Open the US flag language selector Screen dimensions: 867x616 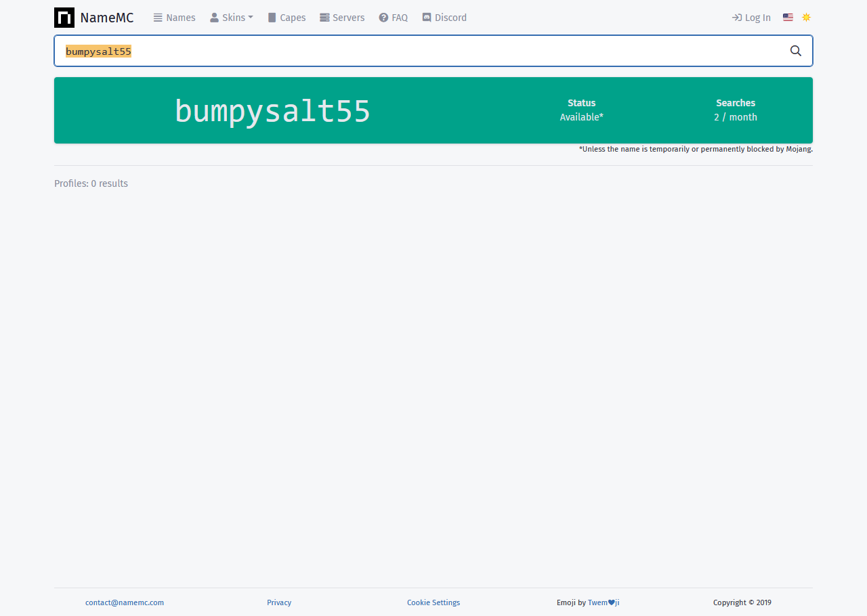(x=788, y=18)
